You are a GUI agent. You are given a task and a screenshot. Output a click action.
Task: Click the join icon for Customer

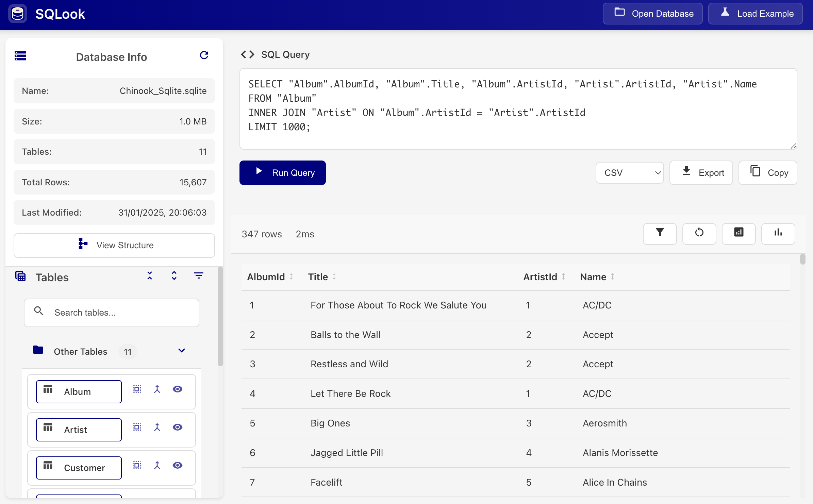point(157,465)
